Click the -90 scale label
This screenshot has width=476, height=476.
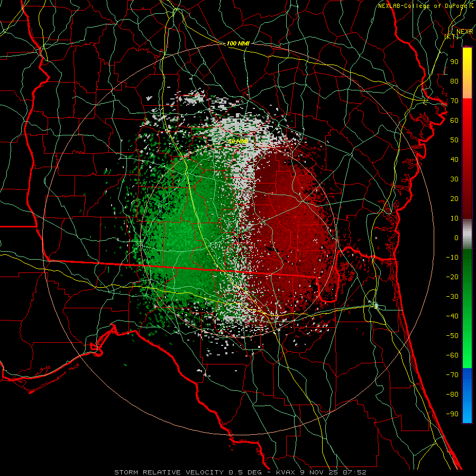452,414
